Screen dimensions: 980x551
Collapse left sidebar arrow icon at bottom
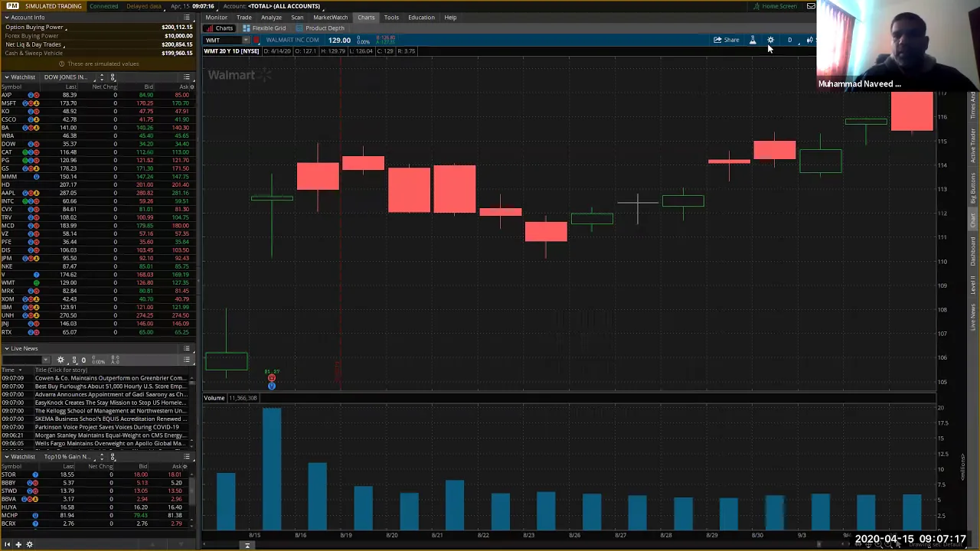8,544
